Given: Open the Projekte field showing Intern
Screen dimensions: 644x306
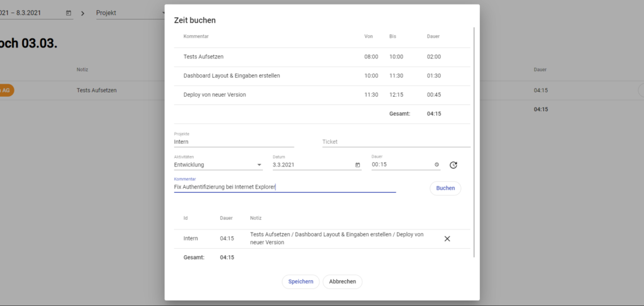Looking at the screenshot, I should [233, 142].
